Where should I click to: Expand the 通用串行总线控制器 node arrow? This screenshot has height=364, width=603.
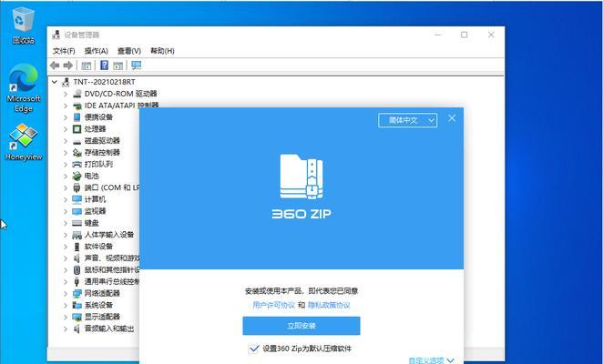66,282
